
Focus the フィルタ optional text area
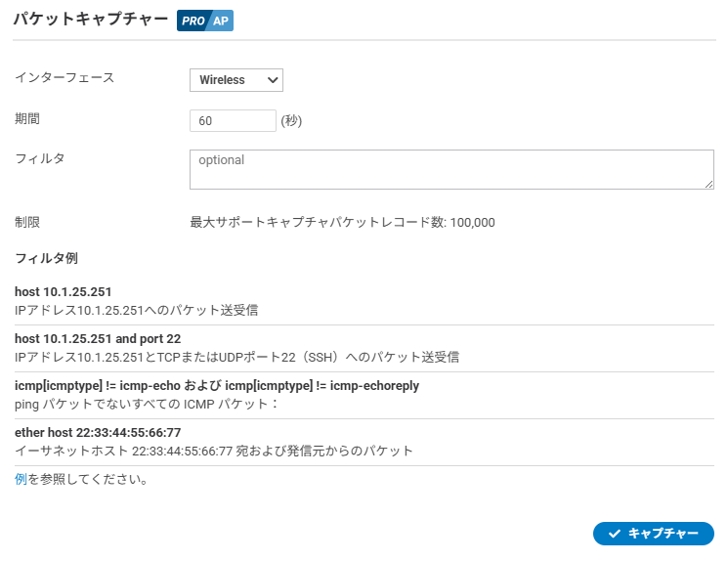click(x=450, y=169)
